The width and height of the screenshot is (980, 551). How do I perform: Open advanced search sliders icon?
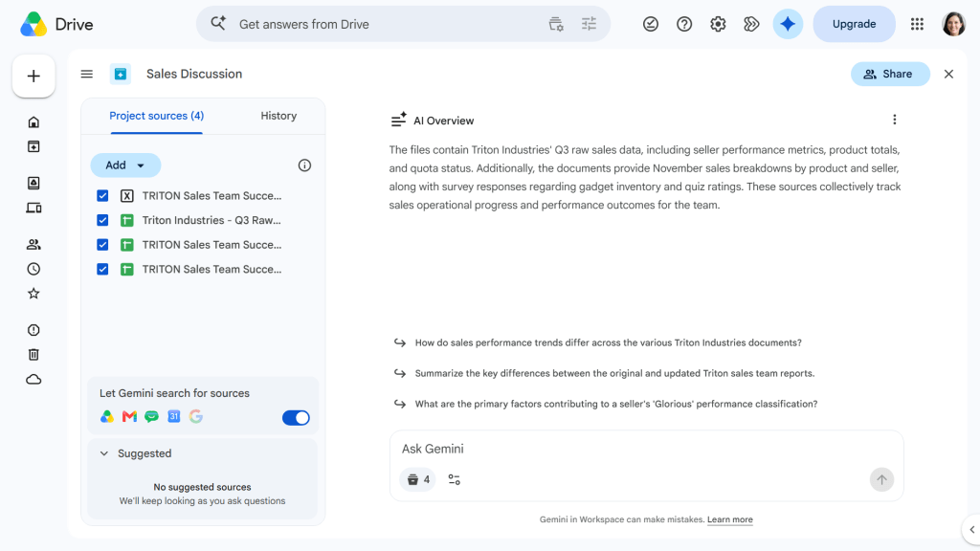point(589,24)
